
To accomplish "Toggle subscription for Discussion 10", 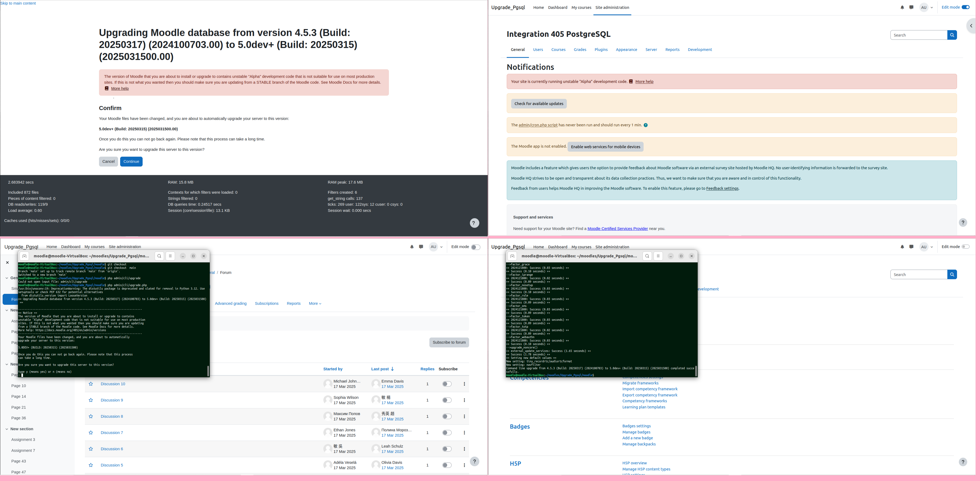I will [447, 384].
